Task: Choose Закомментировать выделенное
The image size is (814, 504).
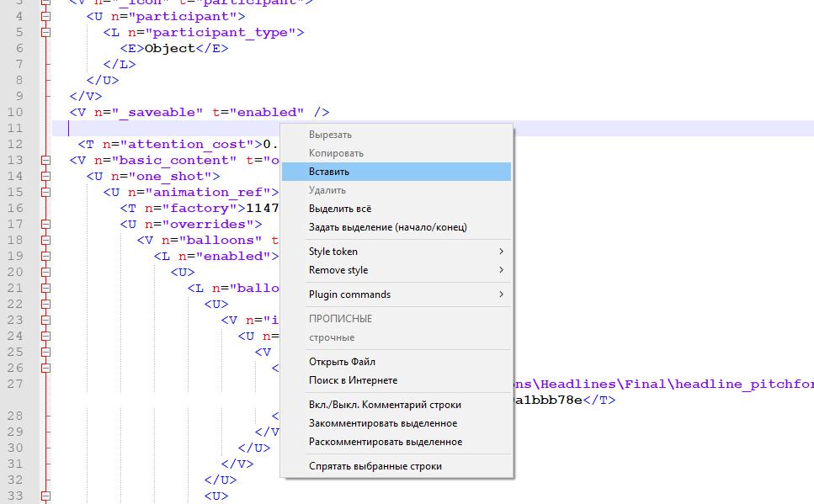Action: [382, 423]
